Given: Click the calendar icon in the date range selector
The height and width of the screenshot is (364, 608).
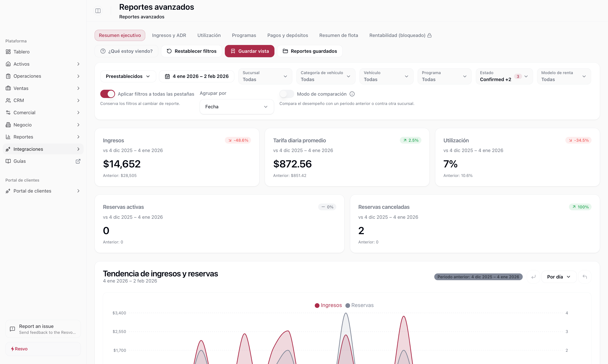Looking at the screenshot, I should click(x=168, y=76).
